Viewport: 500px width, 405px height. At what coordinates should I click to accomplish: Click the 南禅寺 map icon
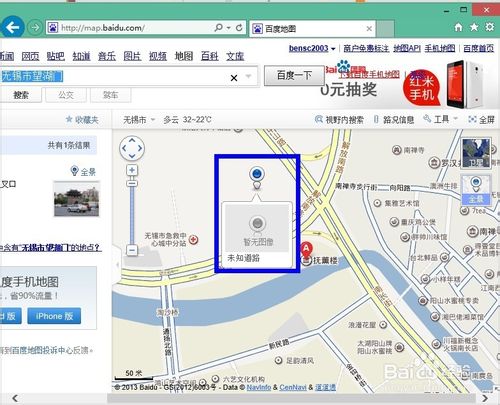click(x=397, y=150)
